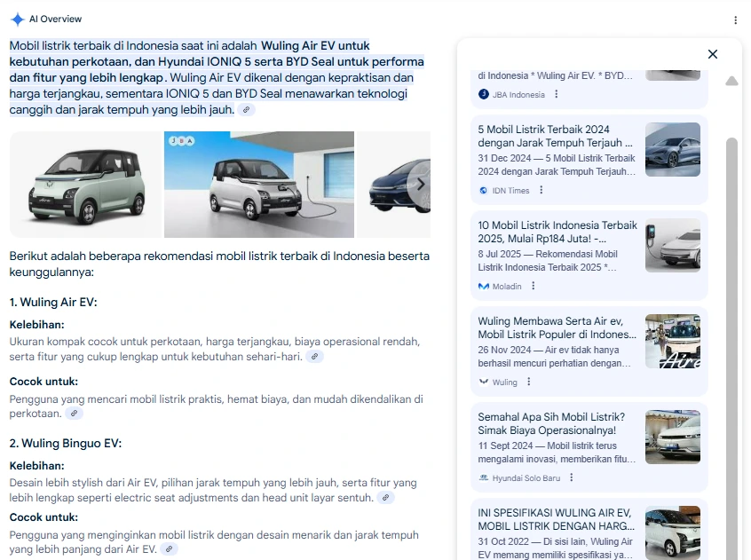Open options for Hyundai Solo Baru source
751x560 pixels.
tap(572, 477)
